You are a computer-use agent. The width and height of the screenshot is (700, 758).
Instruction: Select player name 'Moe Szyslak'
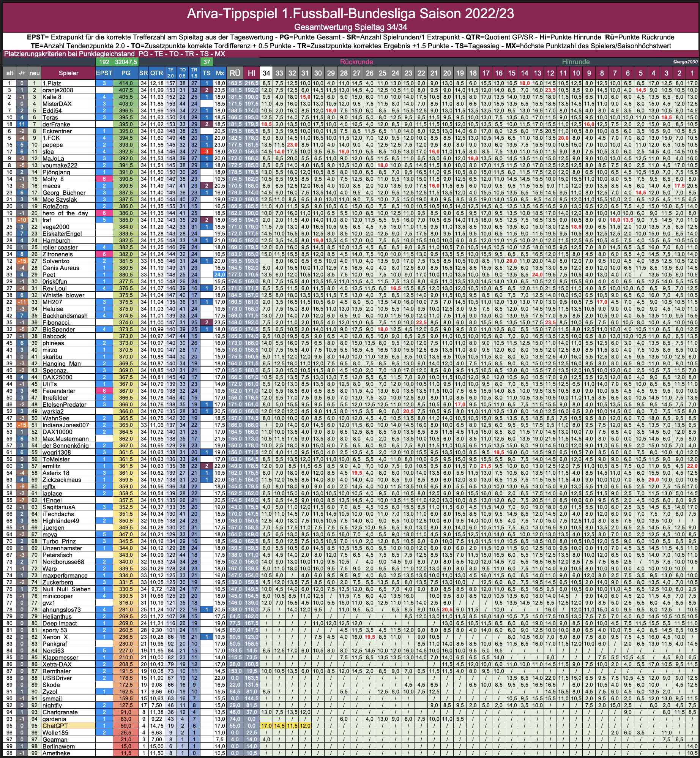[60, 199]
